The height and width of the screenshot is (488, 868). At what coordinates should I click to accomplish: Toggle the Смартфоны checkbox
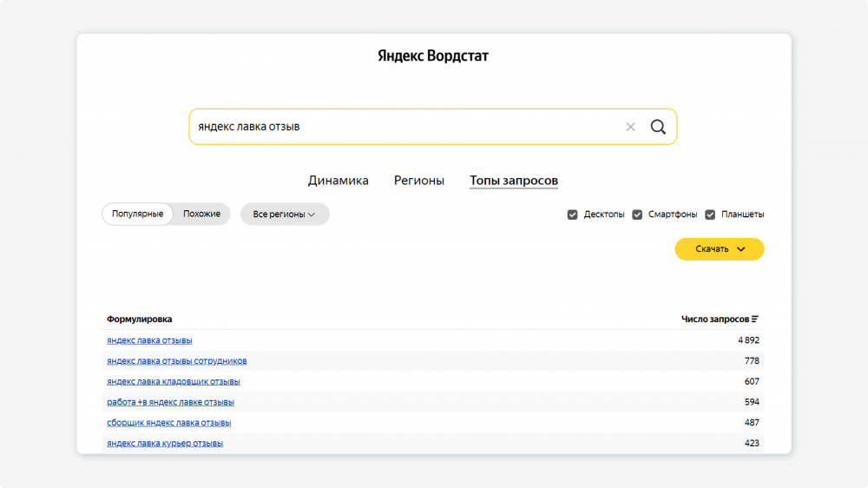pos(637,214)
